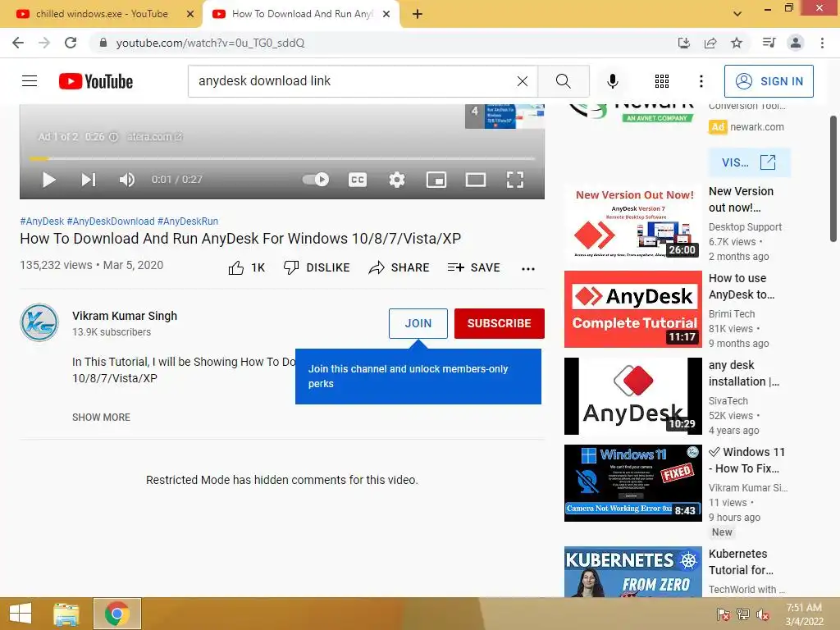
Task: Open the #AnyDeskRun hashtag
Action: pyautogui.click(x=188, y=221)
